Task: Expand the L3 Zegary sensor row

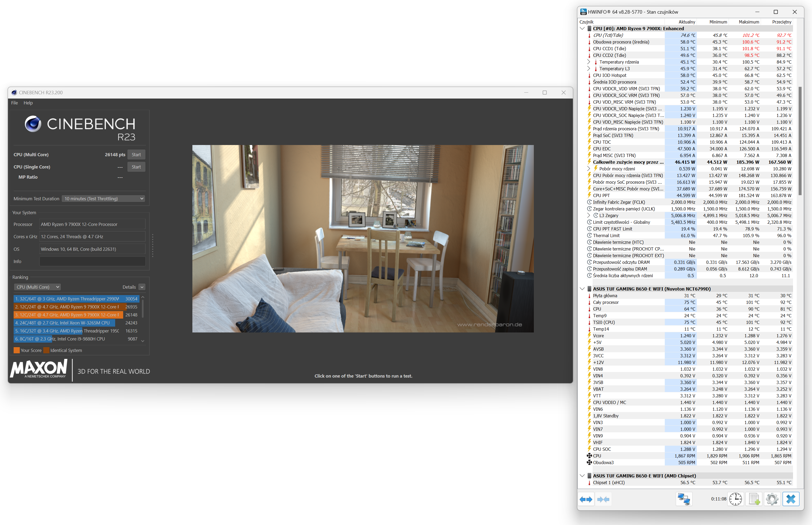Action: [x=589, y=216]
